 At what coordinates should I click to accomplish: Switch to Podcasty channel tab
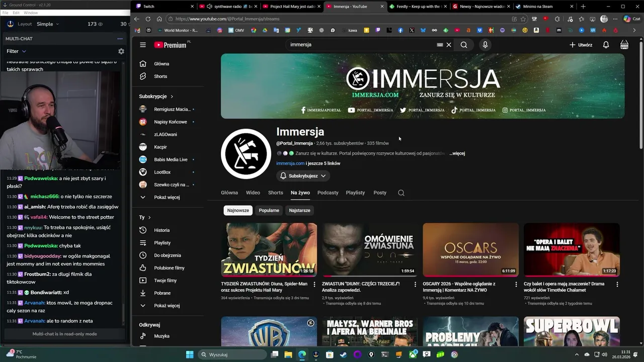tap(328, 193)
